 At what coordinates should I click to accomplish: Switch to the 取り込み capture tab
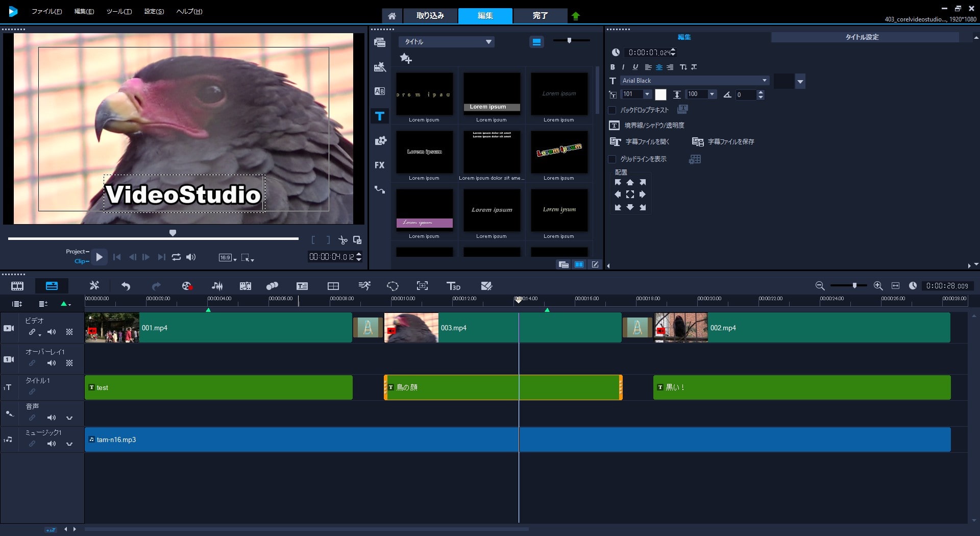pyautogui.click(x=430, y=16)
